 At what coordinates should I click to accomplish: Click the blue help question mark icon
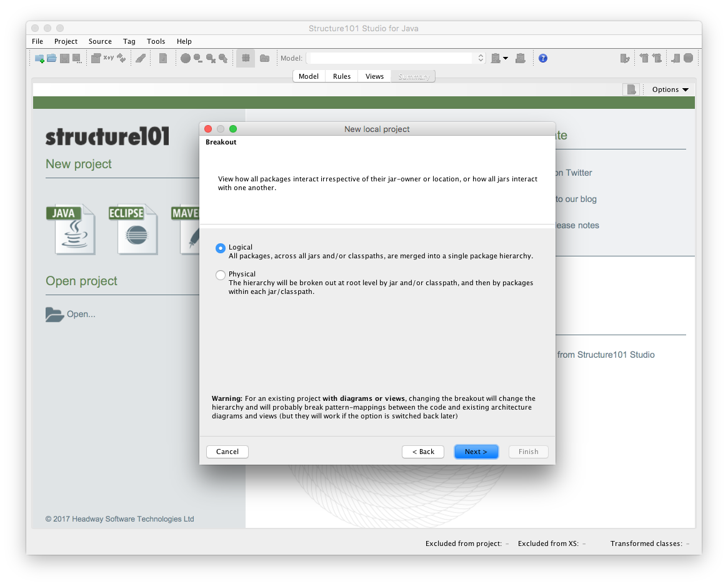543,58
